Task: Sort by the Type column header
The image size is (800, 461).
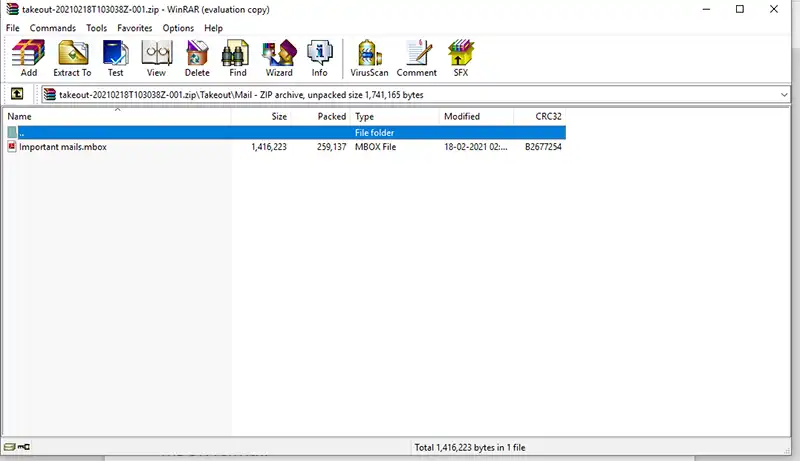Action: pyautogui.click(x=395, y=116)
